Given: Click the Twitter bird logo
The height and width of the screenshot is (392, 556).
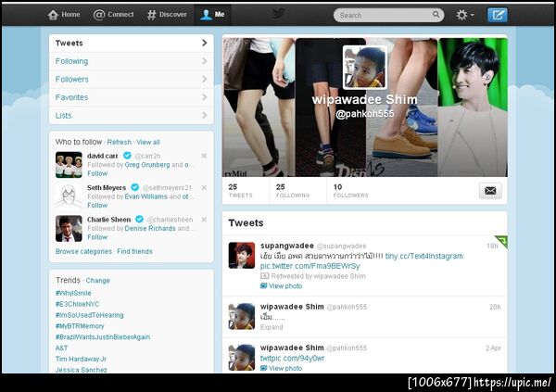Looking at the screenshot, I should 278,14.
